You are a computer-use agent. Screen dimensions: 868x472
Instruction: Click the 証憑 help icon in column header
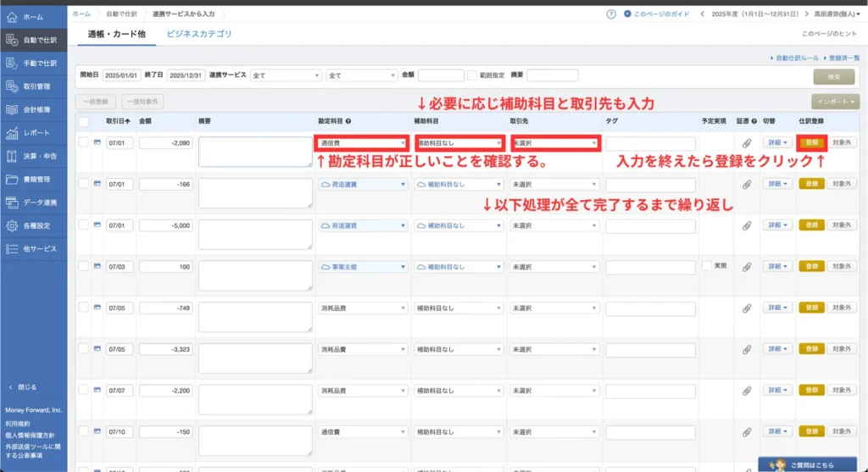754,121
